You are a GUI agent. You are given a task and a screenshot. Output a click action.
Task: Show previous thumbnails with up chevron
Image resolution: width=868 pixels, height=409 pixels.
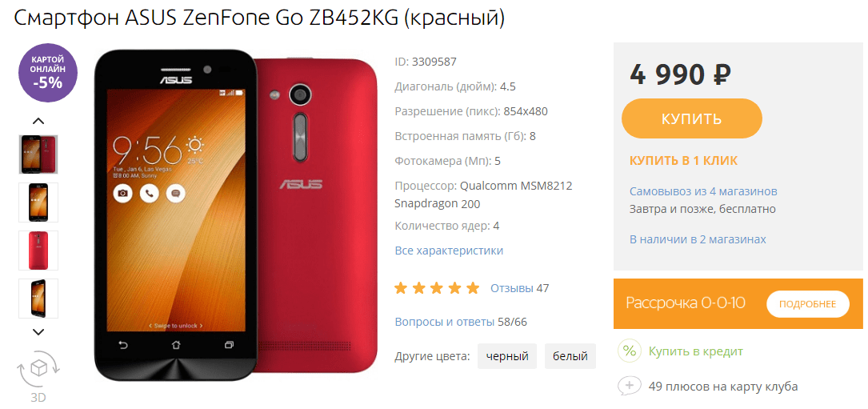[x=38, y=121]
